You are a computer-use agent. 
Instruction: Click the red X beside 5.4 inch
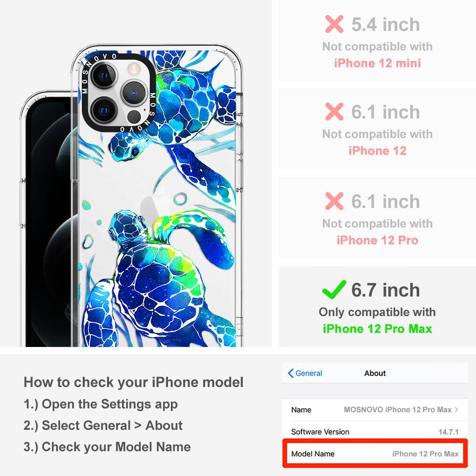tap(334, 24)
